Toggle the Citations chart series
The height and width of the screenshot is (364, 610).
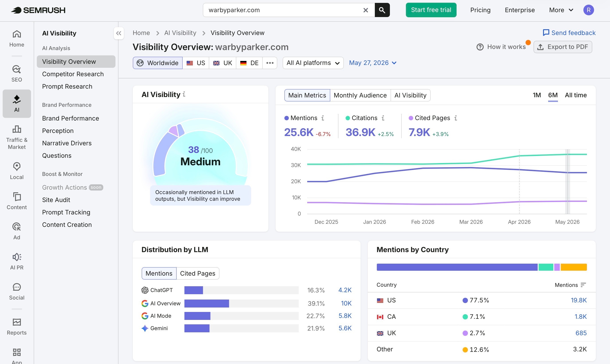361,118
